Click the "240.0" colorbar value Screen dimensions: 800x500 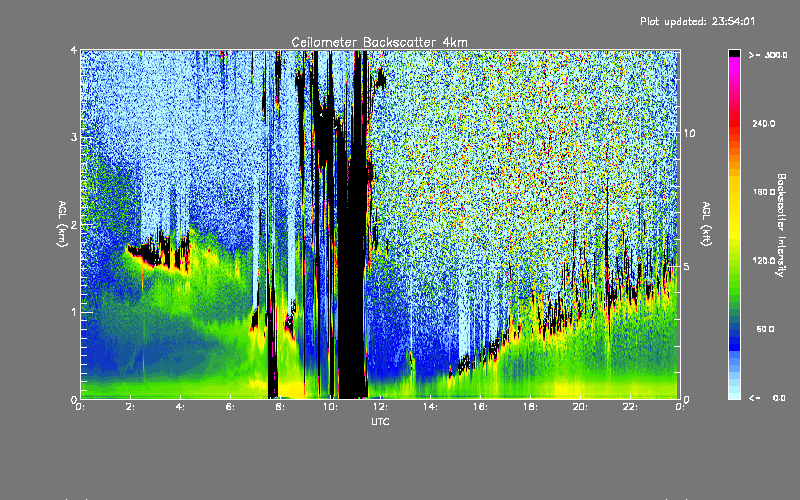[x=764, y=123]
